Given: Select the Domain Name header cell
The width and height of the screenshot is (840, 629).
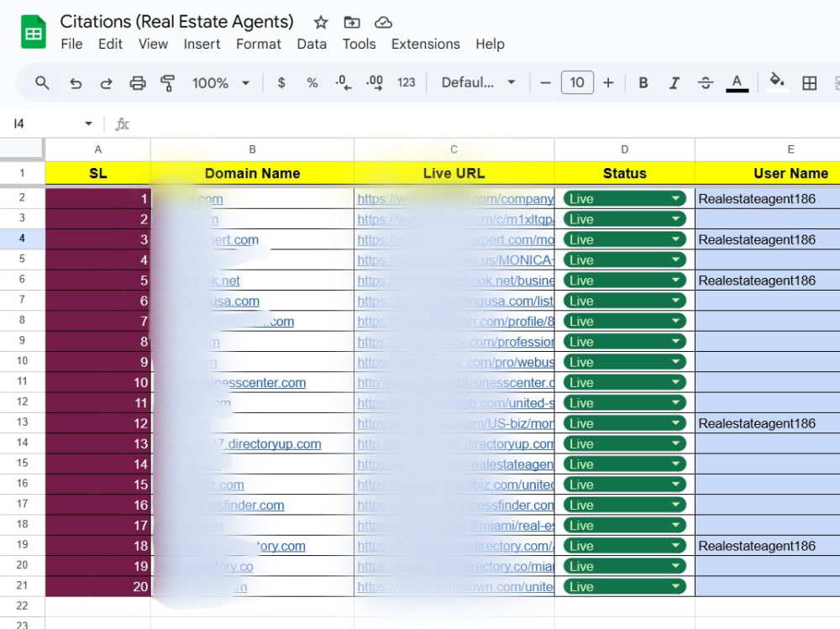Looking at the screenshot, I should pyautogui.click(x=252, y=173).
